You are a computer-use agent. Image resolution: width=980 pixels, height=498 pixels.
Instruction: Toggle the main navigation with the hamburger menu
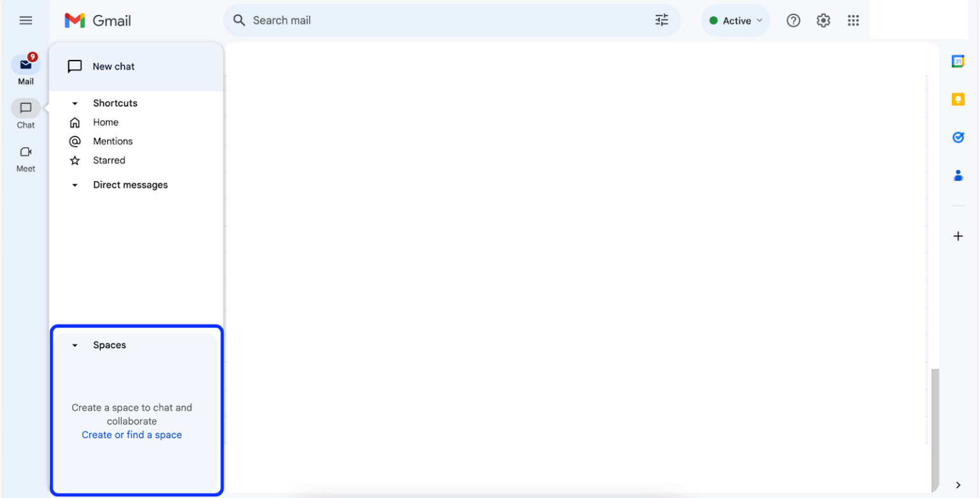26,20
